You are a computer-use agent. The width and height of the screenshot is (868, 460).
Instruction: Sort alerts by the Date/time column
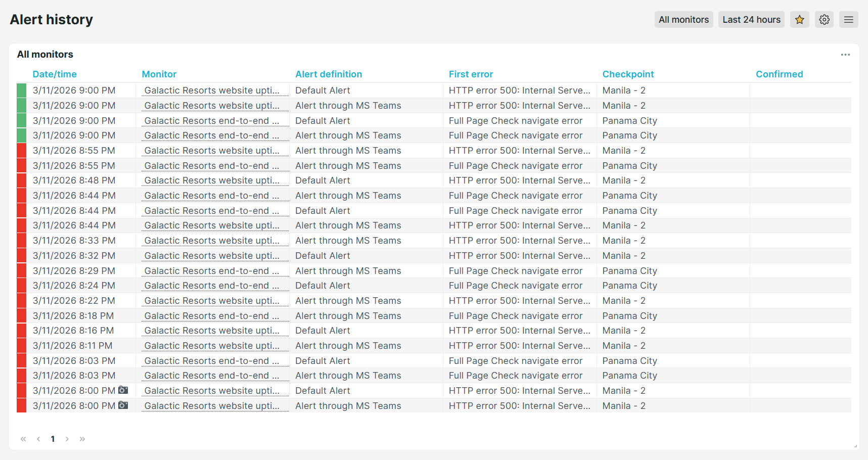coord(55,74)
